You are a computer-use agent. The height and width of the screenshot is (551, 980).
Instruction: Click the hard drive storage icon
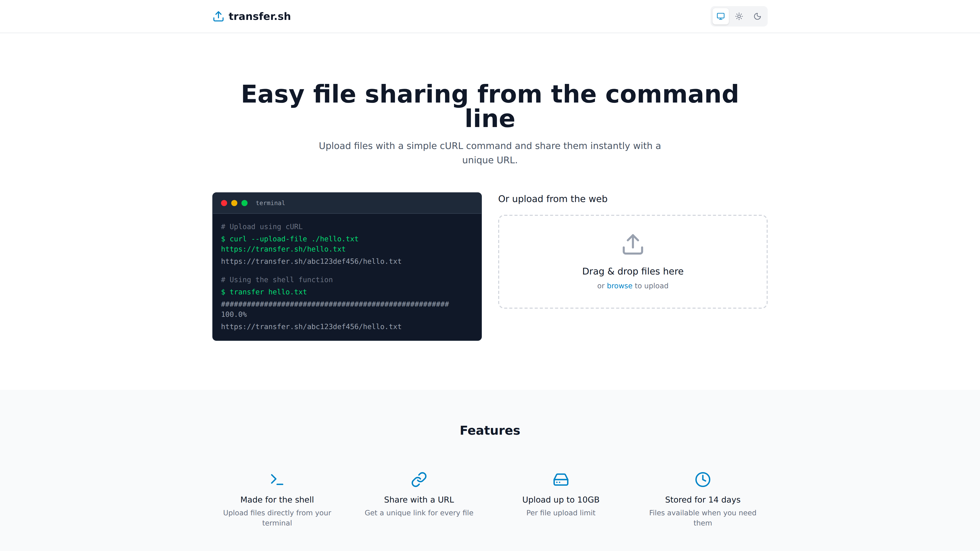pyautogui.click(x=561, y=479)
